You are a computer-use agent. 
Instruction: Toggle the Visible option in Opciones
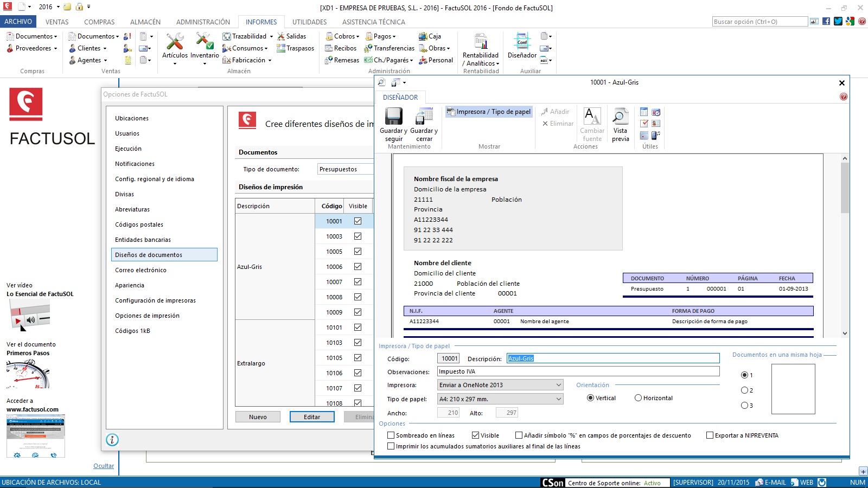pos(475,435)
